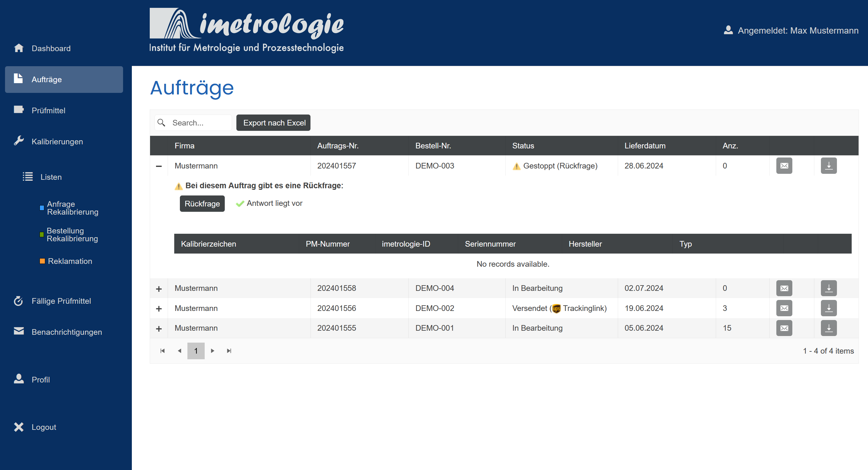Select page 1 in pager
868x470 pixels.
coord(196,351)
